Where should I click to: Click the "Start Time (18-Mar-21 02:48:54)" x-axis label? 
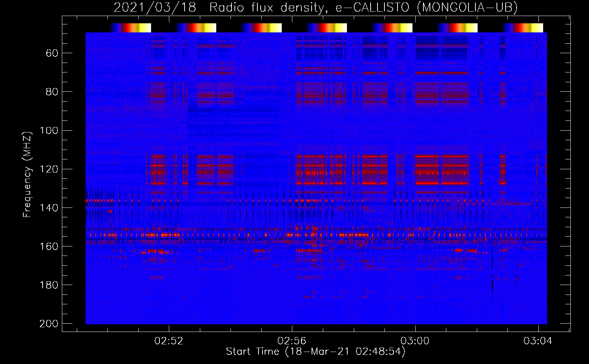(x=316, y=352)
